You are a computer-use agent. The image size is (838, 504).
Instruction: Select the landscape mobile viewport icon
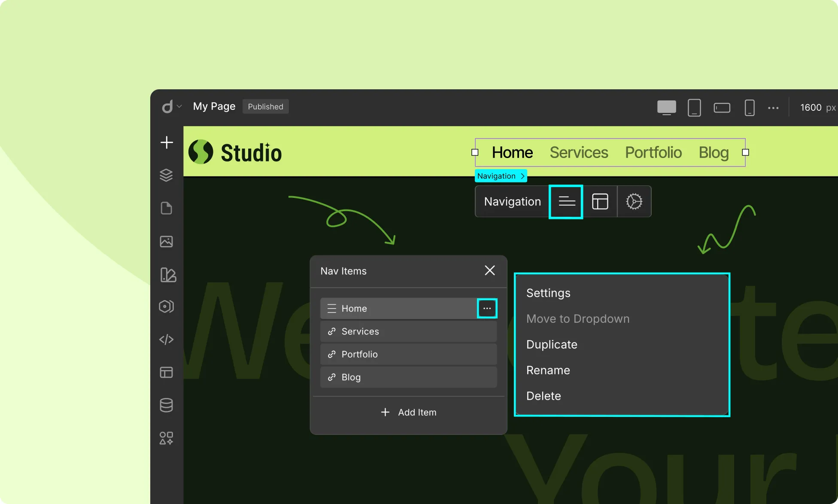coord(722,108)
